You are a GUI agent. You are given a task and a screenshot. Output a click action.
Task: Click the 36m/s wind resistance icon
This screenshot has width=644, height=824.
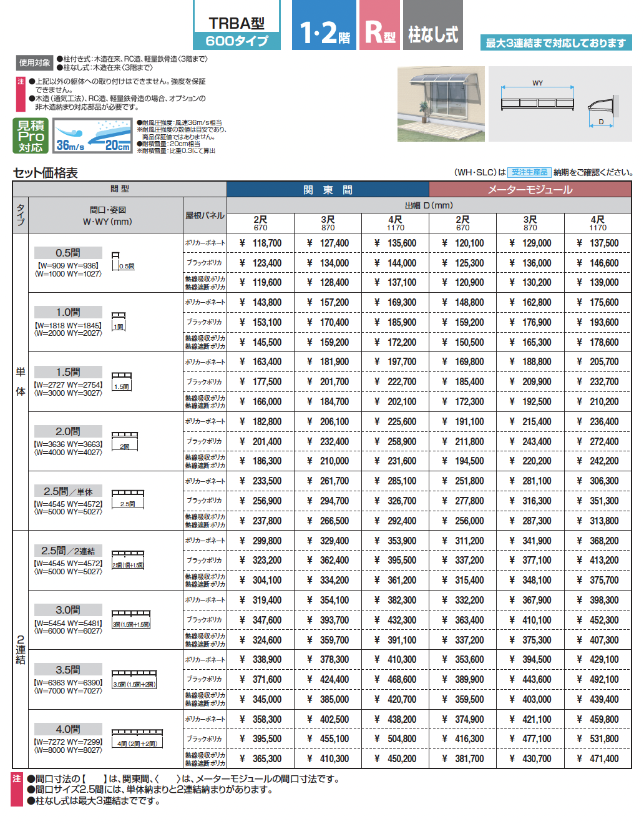click(x=71, y=135)
